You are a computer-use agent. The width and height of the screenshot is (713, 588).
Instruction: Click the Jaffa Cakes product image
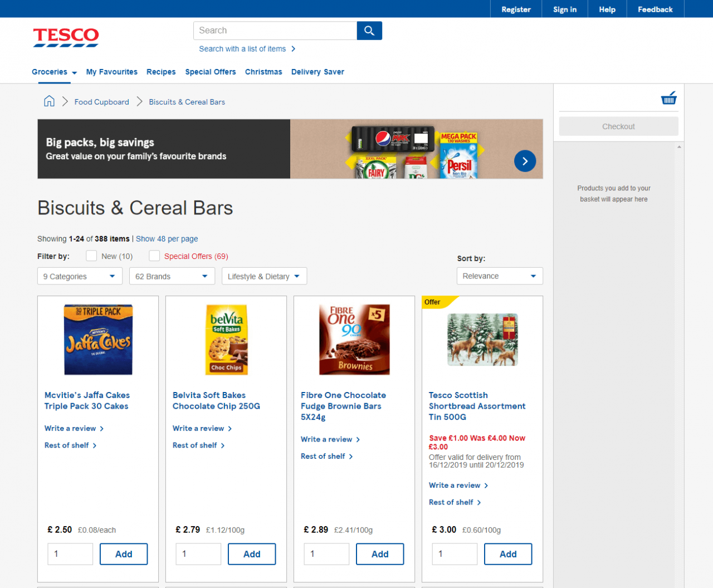98,339
